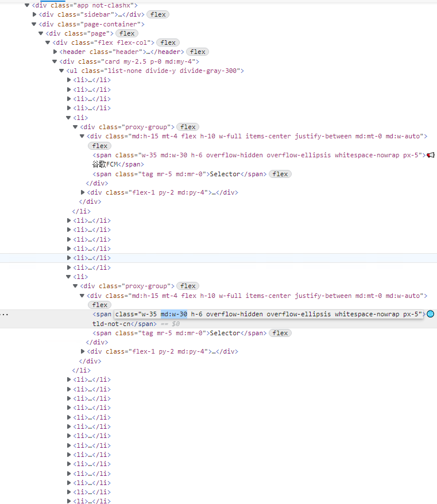
Task: Toggle flex badge on proxy-group div above 谷歌FCM
Action: (188, 127)
